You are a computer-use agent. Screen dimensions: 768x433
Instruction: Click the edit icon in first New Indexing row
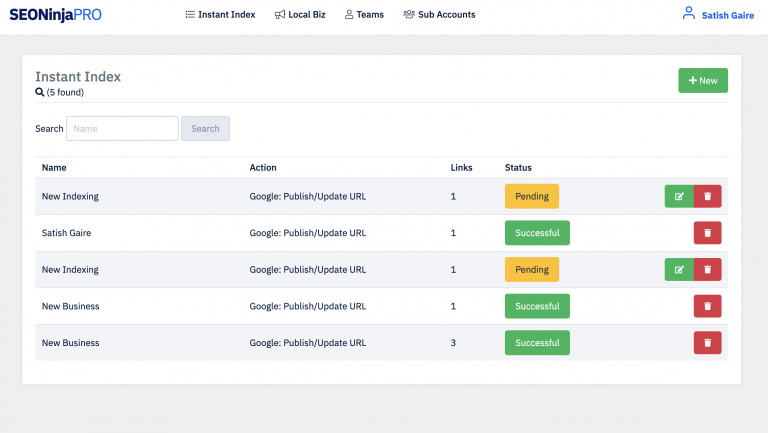(679, 196)
